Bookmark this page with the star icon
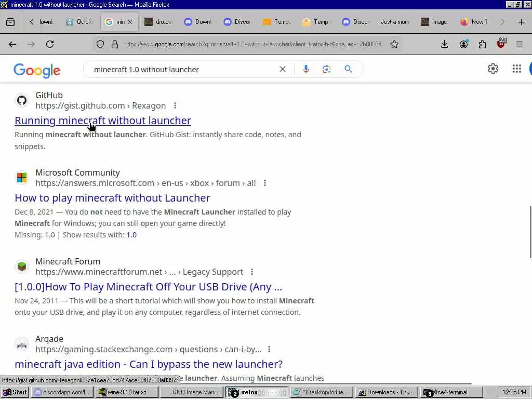The image size is (532, 399). (394, 44)
